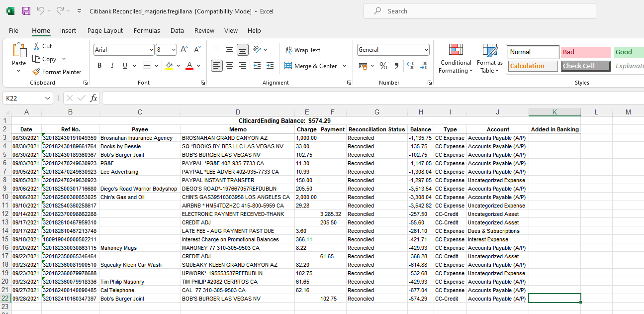The height and width of the screenshot is (314, 644).
Task: Increase the cell indent
Action: (270, 66)
